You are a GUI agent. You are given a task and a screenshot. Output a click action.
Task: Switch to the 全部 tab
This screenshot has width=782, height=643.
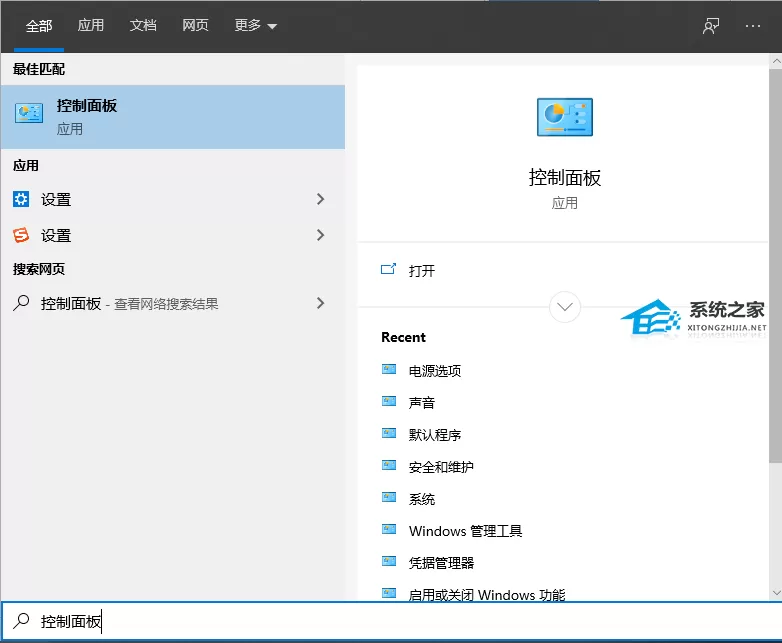(x=39, y=25)
